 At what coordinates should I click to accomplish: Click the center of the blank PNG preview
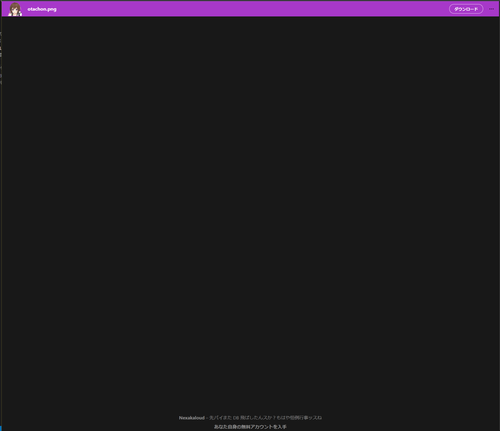click(250, 213)
